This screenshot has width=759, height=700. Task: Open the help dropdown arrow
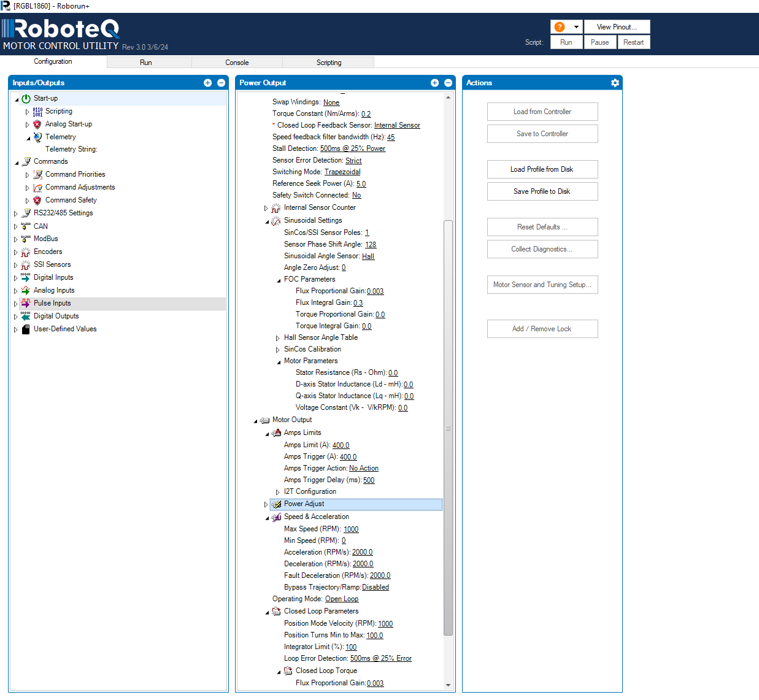coord(576,27)
